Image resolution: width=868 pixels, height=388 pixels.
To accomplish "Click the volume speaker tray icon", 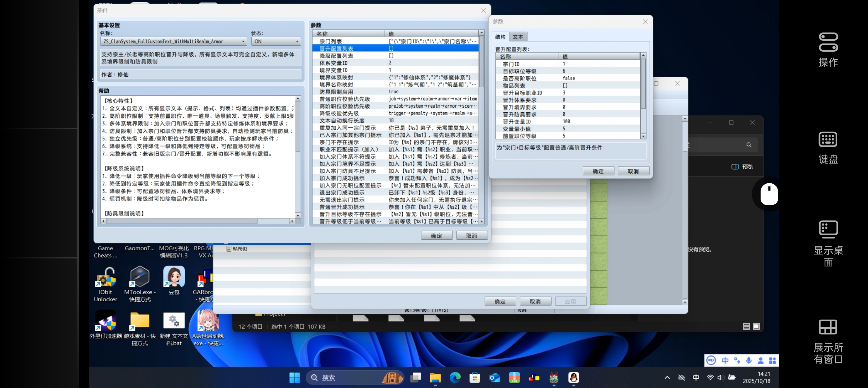I will 721,378.
